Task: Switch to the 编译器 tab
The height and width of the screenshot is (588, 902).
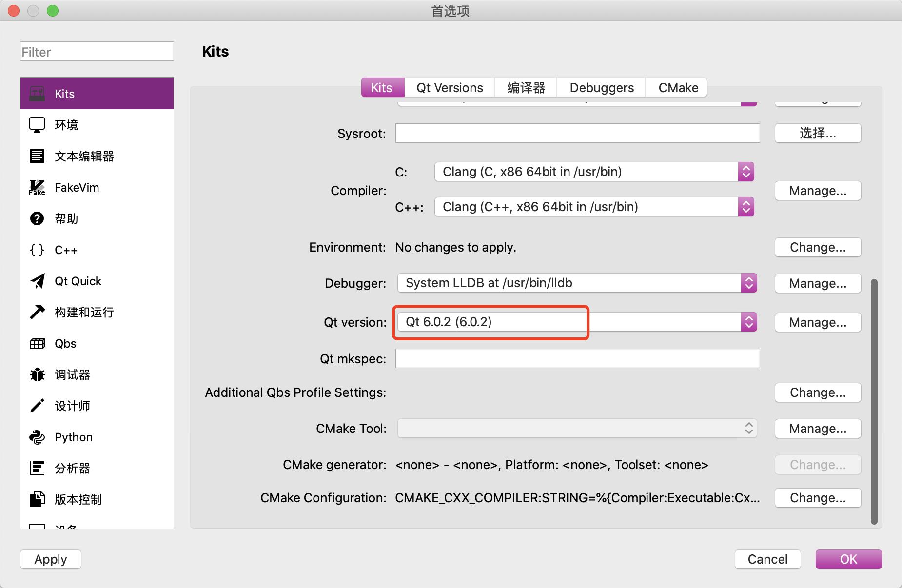Action: point(526,88)
